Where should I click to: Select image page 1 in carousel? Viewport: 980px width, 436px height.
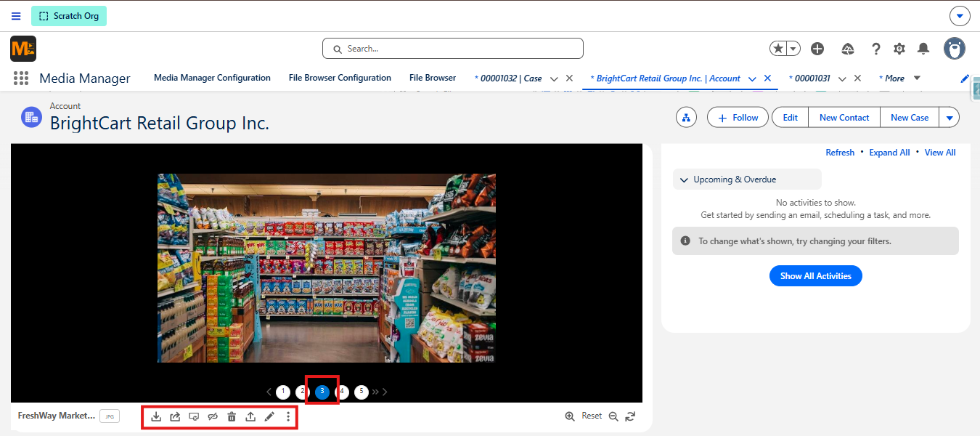click(x=283, y=392)
